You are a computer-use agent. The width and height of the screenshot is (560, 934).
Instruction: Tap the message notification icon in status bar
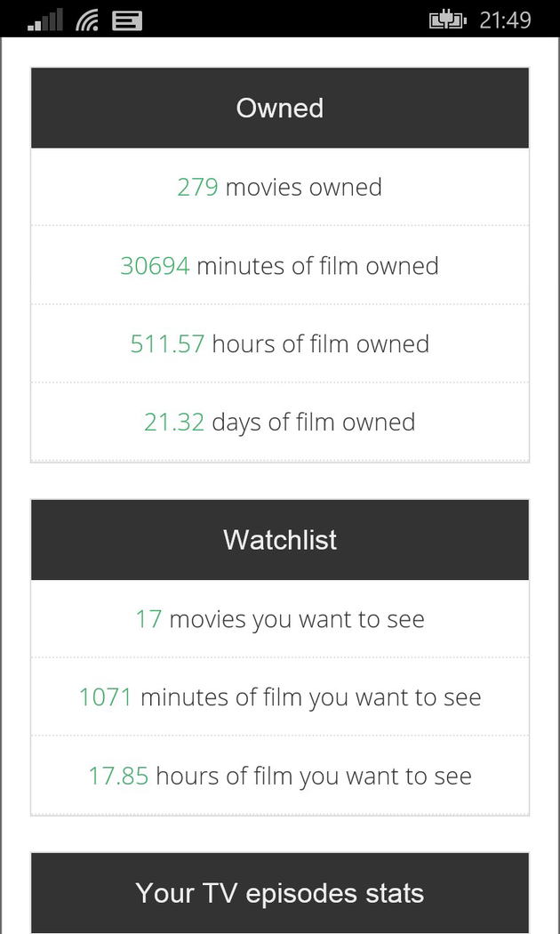[x=127, y=19]
